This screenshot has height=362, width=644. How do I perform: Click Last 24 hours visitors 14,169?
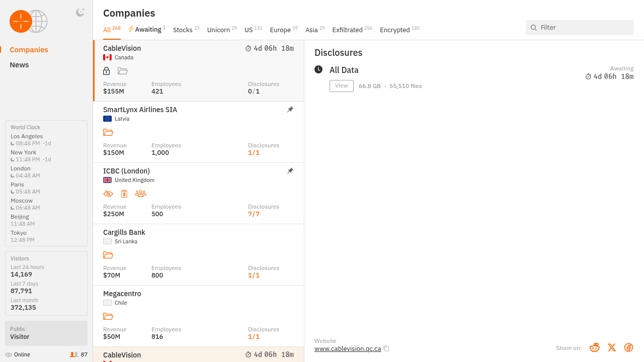pyautogui.click(x=21, y=275)
